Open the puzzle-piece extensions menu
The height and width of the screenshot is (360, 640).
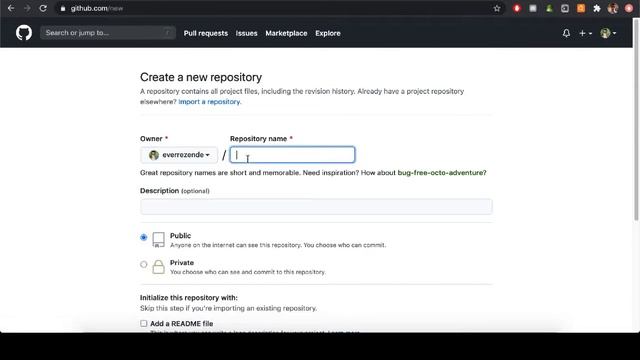coord(597,8)
